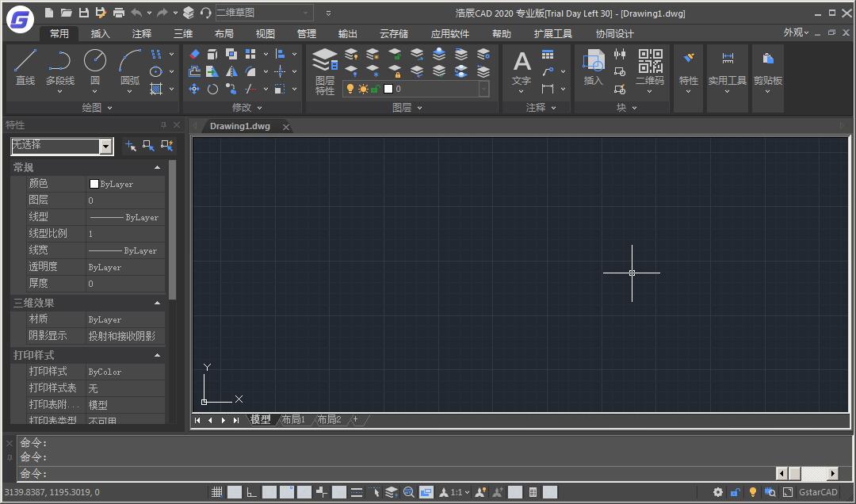Viewport: 856px width, 504px height.
Task: Toggle the layer lock icon in layer dropdown
Action: [x=374, y=89]
